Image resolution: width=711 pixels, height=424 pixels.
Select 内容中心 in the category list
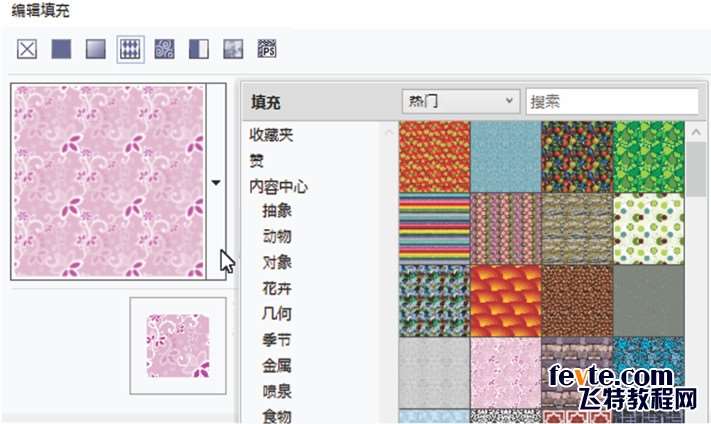coord(278,186)
